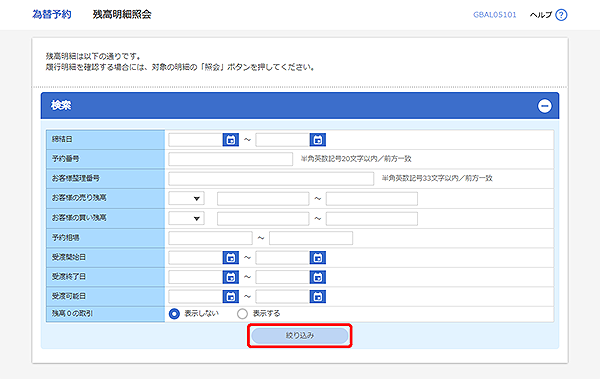Focus the 予約相場 lower bound field
Viewport: 600px width, 379px height.
(x=210, y=238)
